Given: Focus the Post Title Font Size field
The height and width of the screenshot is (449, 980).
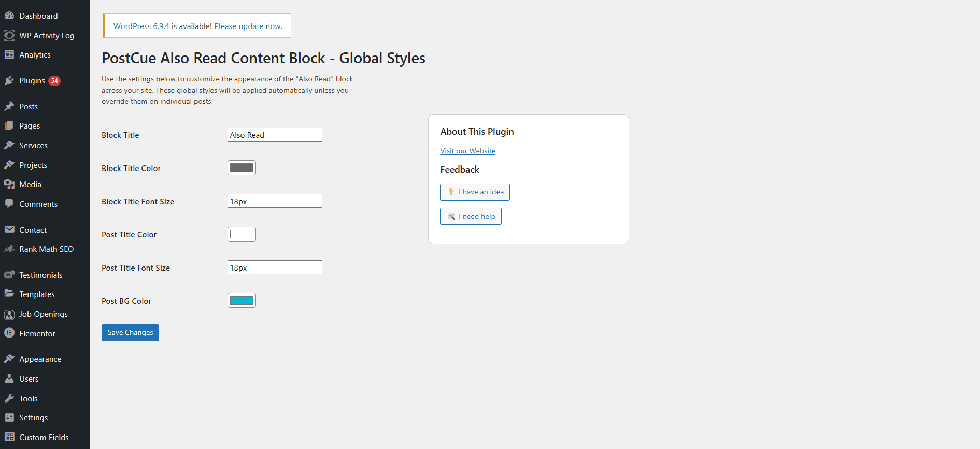Looking at the screenshot, I should [x=275, y=268].
